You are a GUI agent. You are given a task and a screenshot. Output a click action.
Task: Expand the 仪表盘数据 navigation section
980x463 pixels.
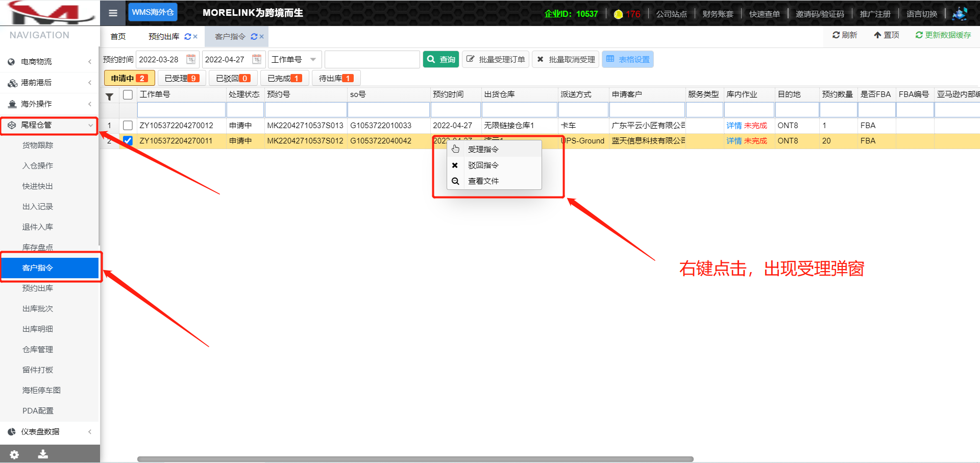50,432
